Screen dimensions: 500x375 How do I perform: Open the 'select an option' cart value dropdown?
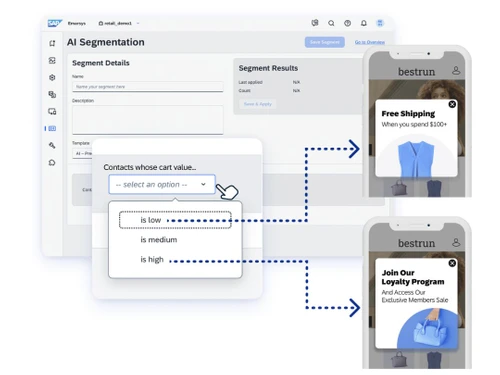[162, 184]
